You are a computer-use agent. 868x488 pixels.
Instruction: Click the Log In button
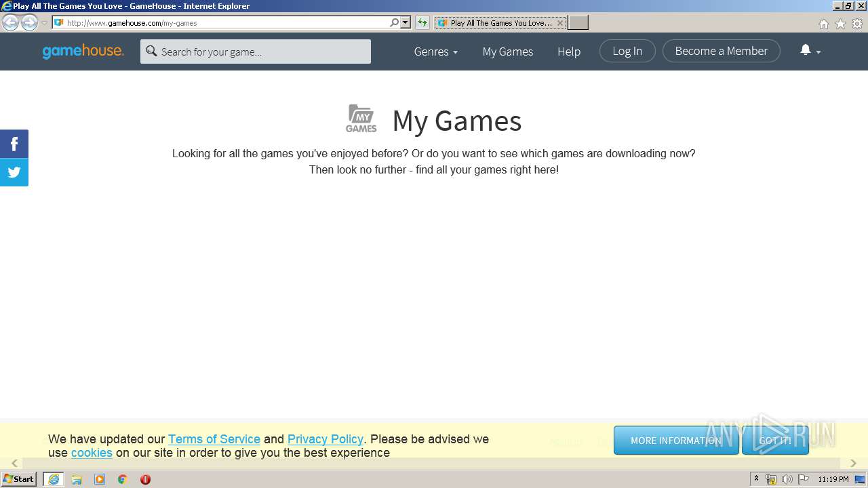click(627, 51)
